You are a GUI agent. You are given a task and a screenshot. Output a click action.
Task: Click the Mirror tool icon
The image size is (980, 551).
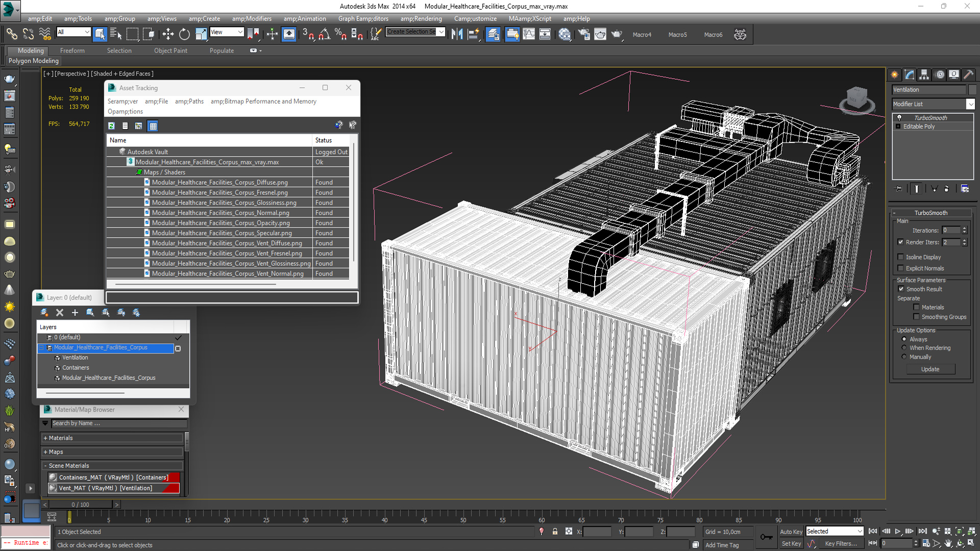click(457, 34)
